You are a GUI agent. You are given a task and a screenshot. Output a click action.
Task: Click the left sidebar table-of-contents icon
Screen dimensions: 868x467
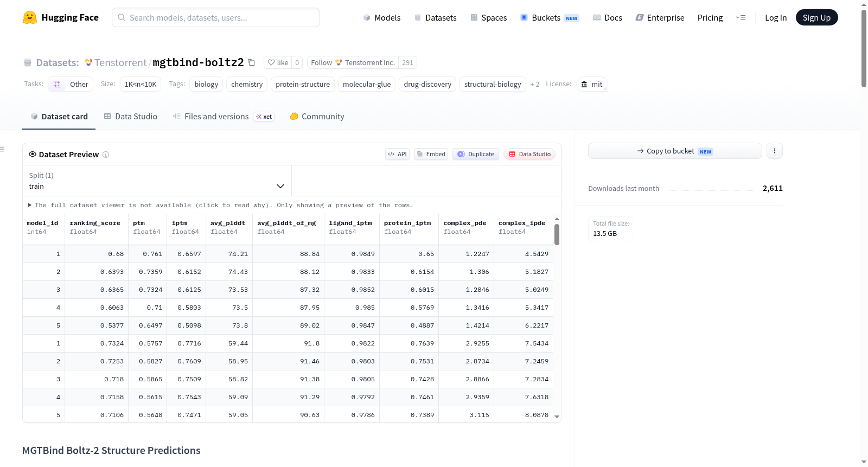coord(2,149)
